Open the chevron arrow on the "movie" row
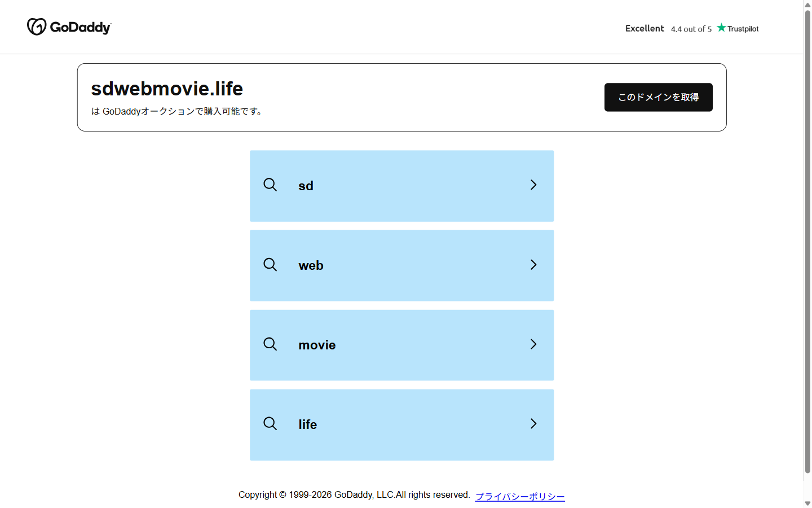 (533, 344)
